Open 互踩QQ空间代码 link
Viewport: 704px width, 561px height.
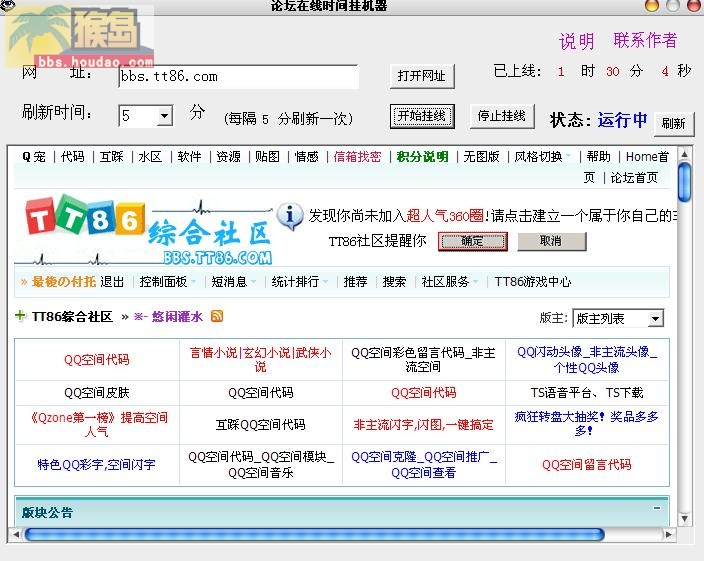[x=260, y=425]
